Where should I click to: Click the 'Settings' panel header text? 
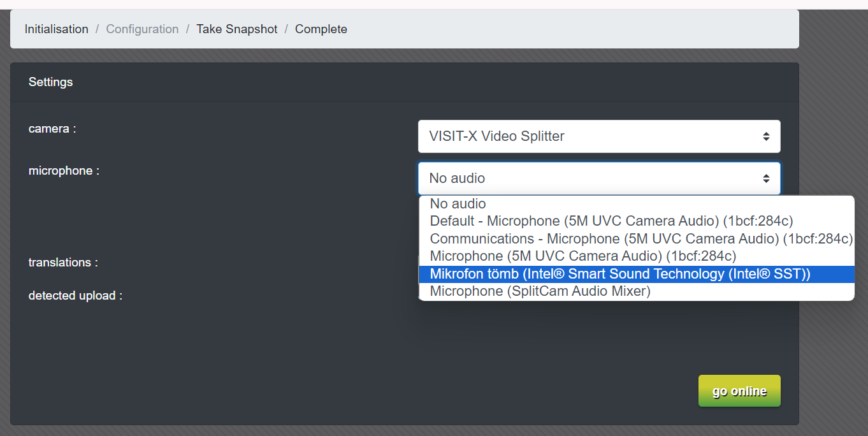pyautogui.click(x=51, y=82)
